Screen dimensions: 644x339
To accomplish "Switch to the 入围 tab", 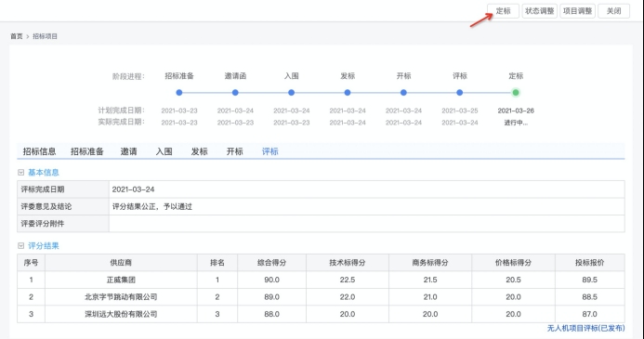I will click(x=164, y=151).
